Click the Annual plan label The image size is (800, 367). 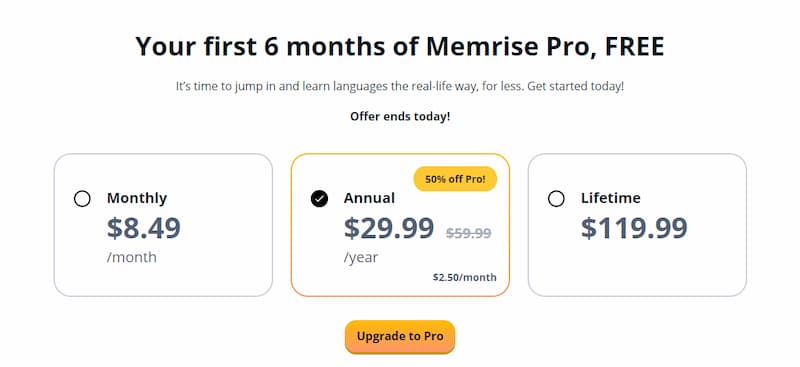coord(369,198)
